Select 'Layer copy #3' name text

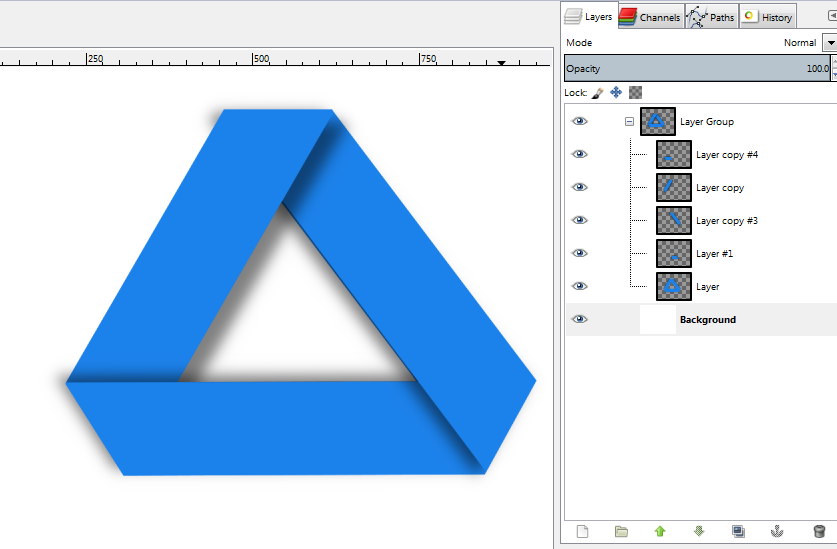[727, 221]
